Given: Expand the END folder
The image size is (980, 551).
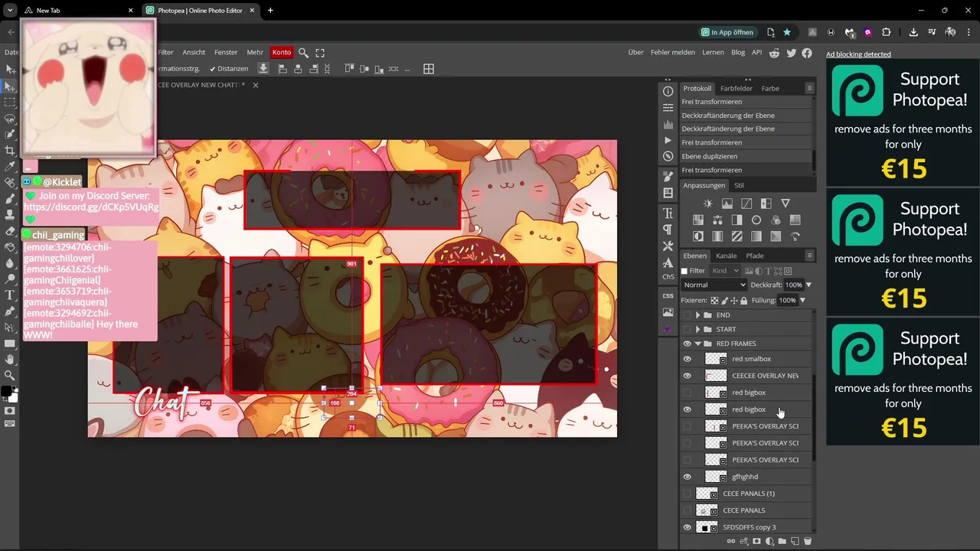Looking at the screenshot, I should coord(697,315).
